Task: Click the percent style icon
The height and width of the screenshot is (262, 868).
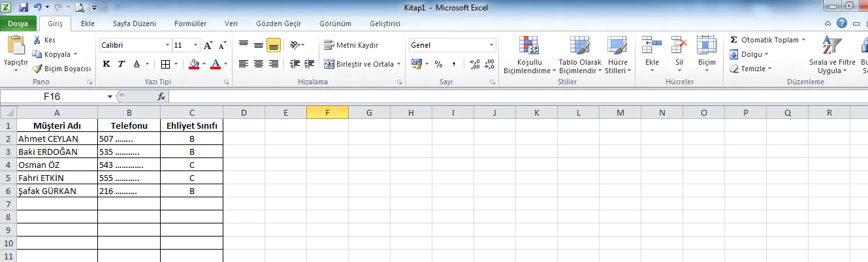Action: click(438, 64)
